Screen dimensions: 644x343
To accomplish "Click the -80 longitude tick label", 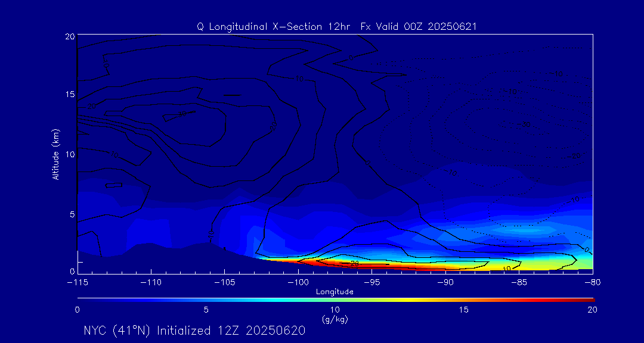I will point(592,283).
